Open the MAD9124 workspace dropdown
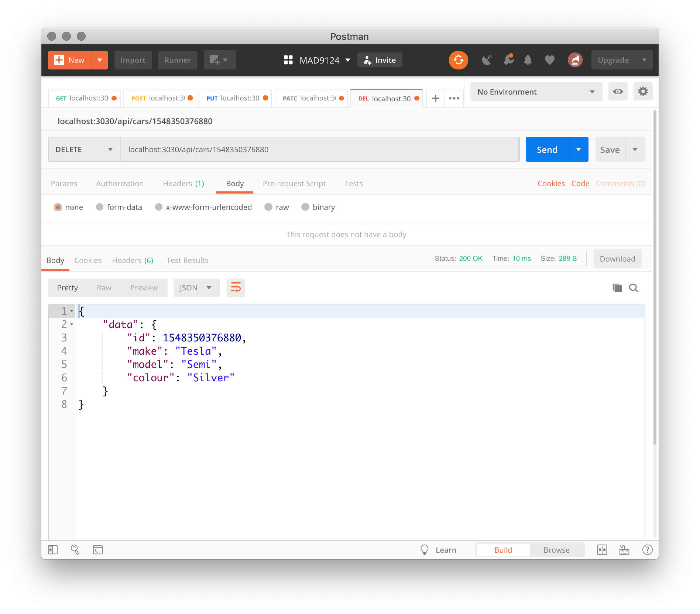 325,60
